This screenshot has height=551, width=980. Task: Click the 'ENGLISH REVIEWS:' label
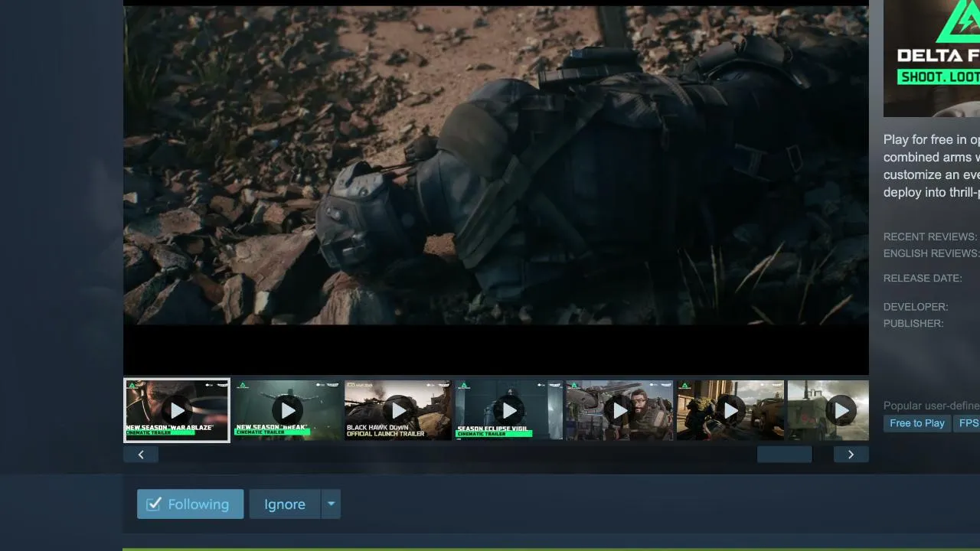tap(931, 253)
